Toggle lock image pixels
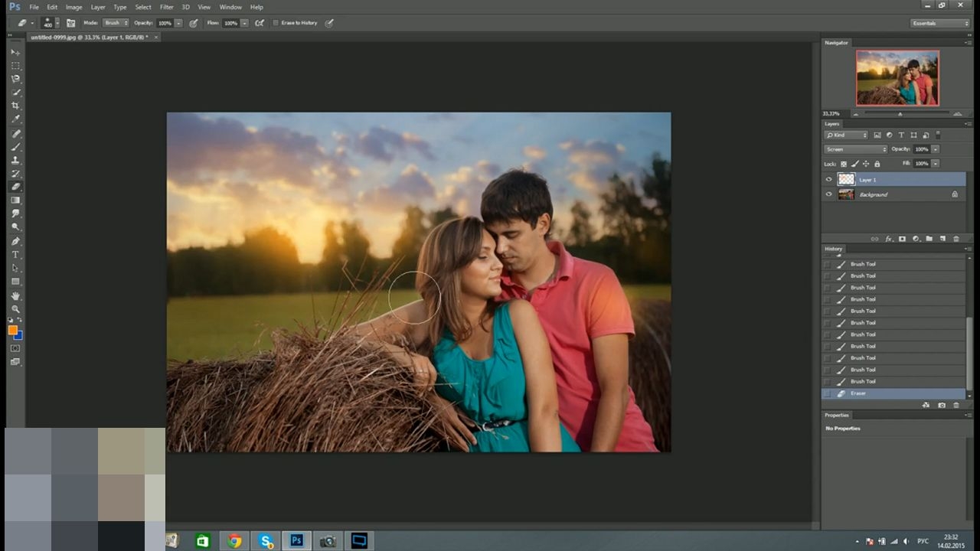The image size is (980, 551). click(854, 164)
